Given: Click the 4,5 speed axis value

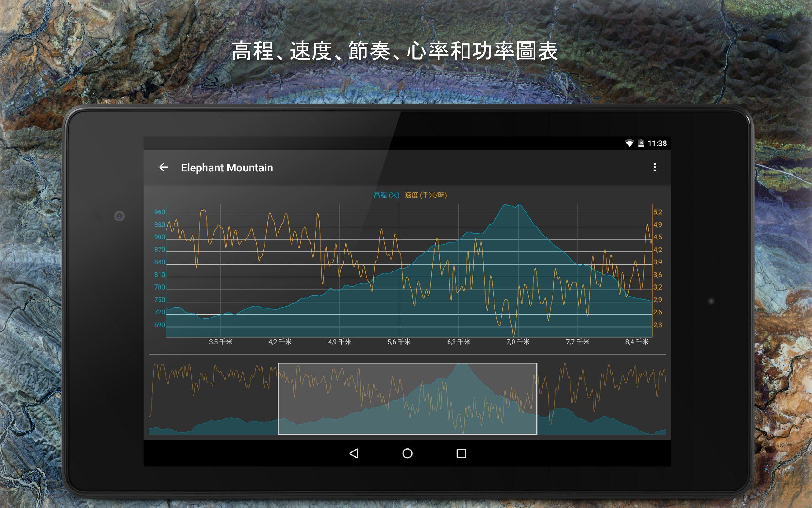Looking at the screenshot, I should tap(658, 237).
